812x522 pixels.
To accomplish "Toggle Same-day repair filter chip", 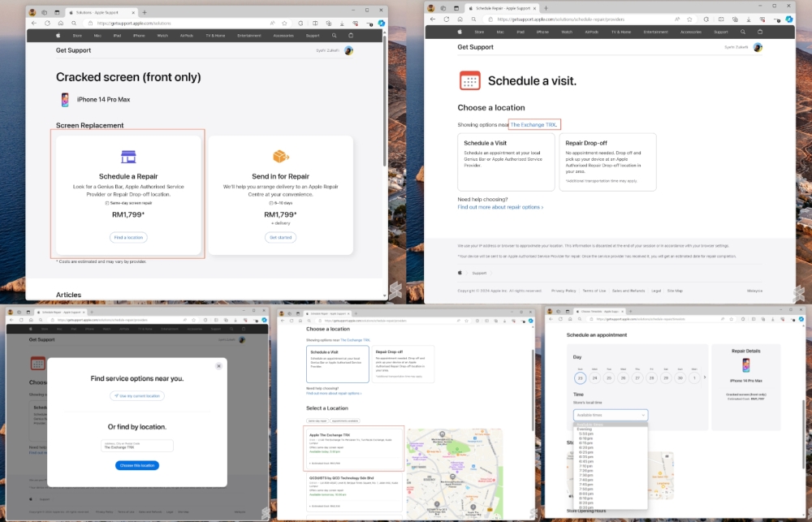I will click(317, 421).
